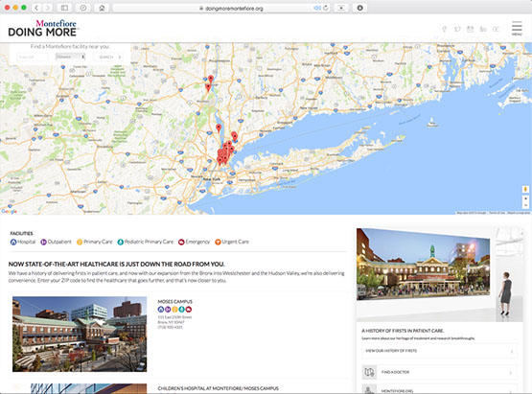Click the Emergency icon under Moses Campus
Viewport: 532px width, 394px height.
coord(189,309)
